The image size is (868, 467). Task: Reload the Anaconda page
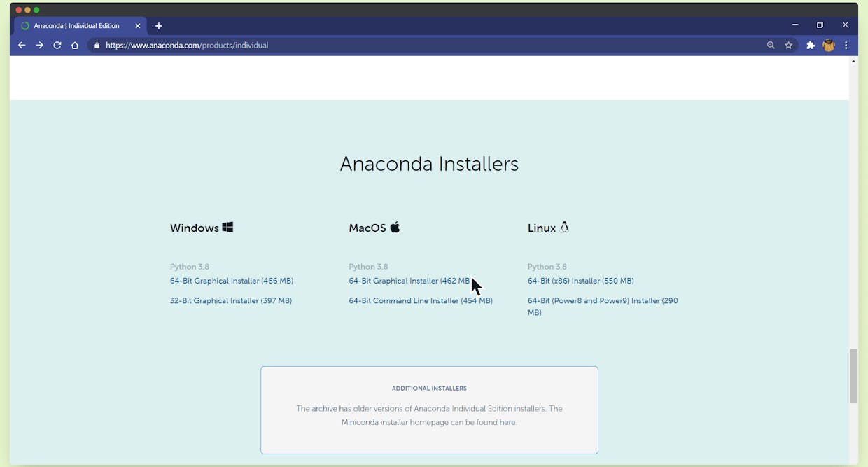click(x=57, y=46)
